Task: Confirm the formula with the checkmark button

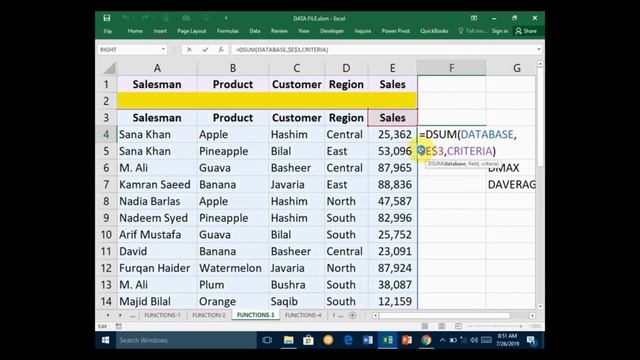Action: click(205, 49)
